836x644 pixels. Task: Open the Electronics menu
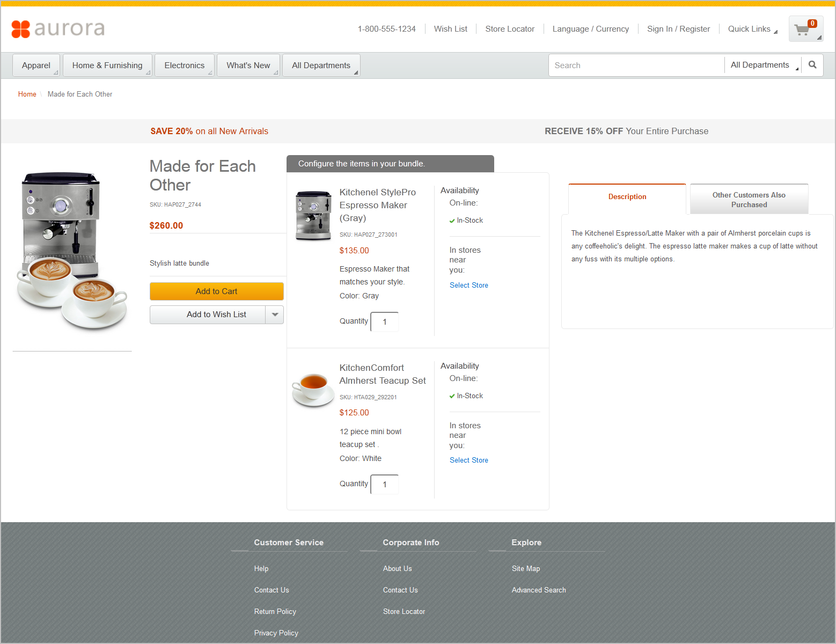[x=184, y=65]
